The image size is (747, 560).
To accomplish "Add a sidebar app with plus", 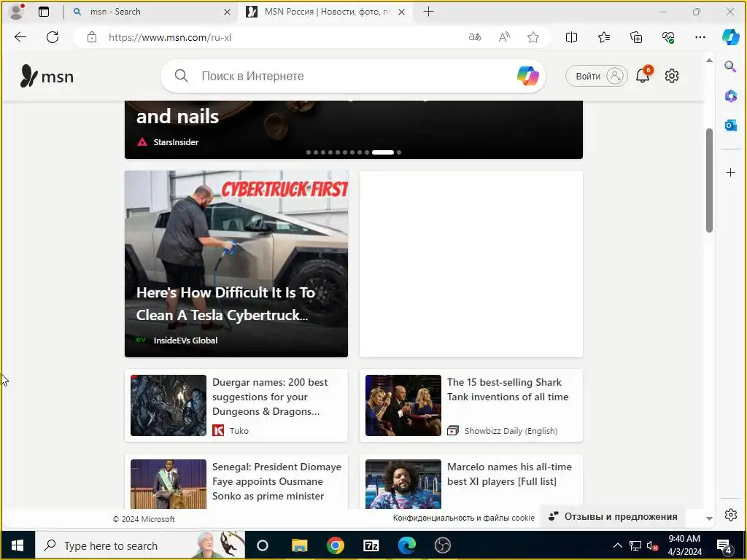I will click(x=730, y=172).
